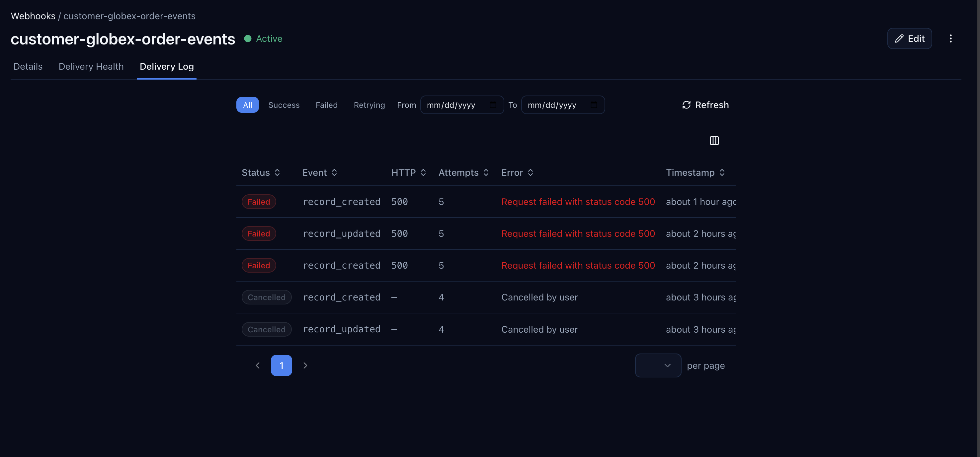
Task: Filter deliveries by Success status
Action: tap(284, 105)
